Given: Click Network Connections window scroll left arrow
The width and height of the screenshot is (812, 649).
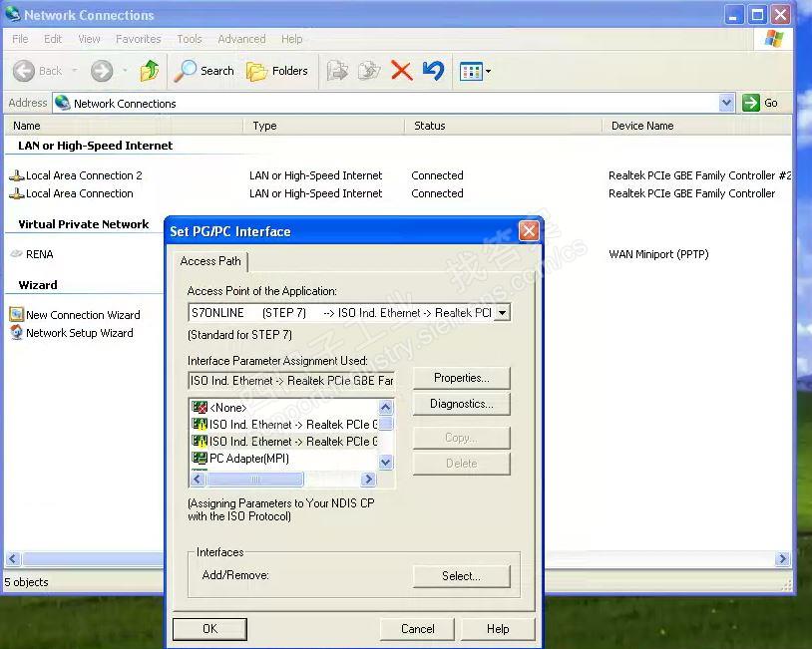Looking at the screenshot, I should pos(13,559).
